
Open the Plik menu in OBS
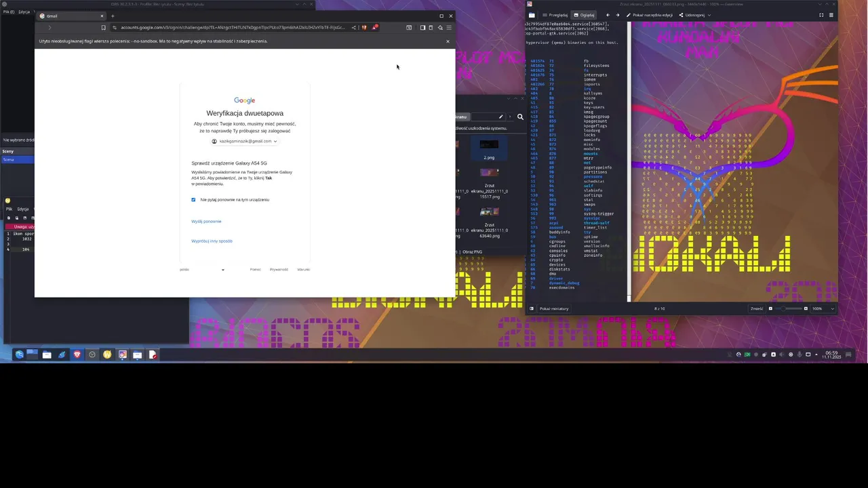coord(7,12)
